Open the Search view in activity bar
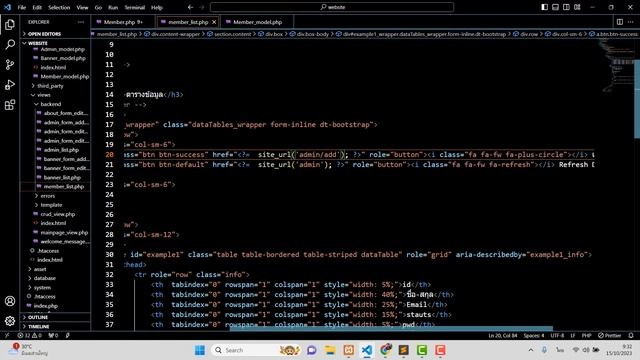Viewport: 640px width, 360px height. click(10, 44)
